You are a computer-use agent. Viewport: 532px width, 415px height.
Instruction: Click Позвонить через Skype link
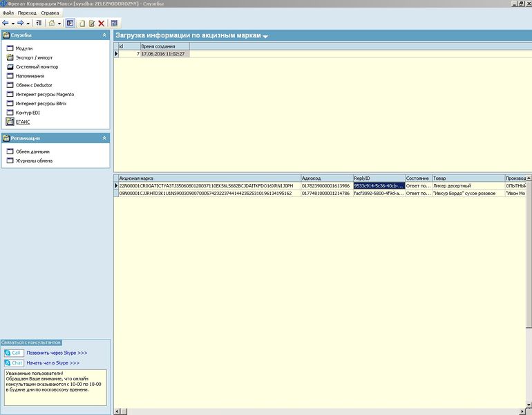(57, 353)
